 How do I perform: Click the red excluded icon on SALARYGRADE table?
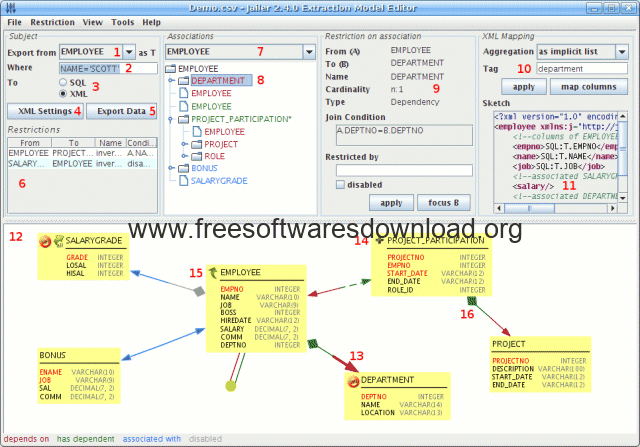[x=45, y=241]
